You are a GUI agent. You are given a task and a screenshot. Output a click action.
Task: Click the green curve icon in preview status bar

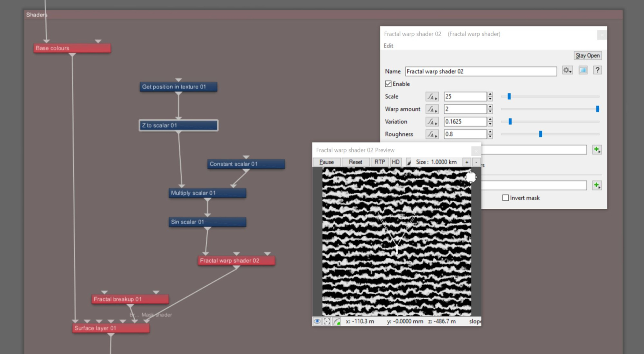pos(336,321)
